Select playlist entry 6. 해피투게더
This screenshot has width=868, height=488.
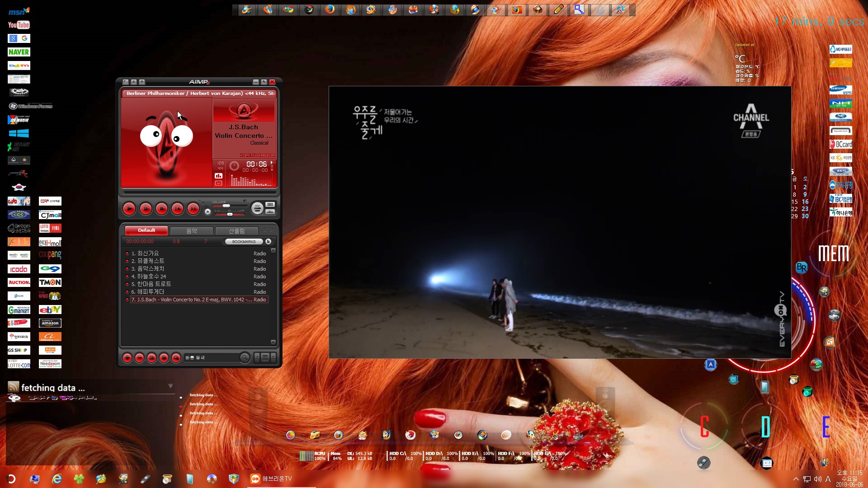pyautogui.click(x=196, y=292)
